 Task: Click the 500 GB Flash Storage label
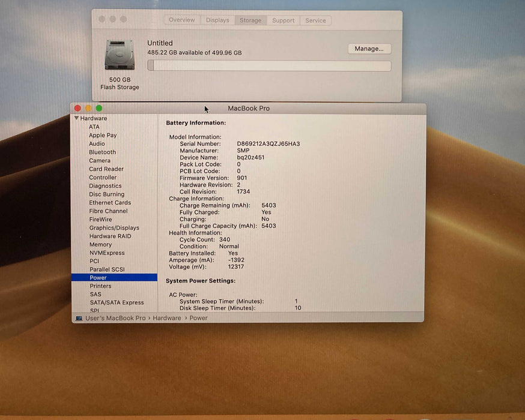(120, 83)
